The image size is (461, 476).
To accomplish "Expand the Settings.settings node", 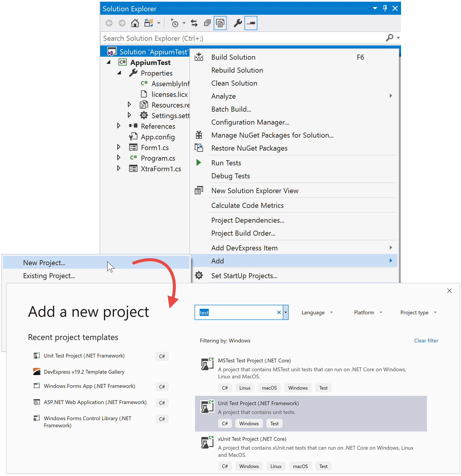I will click(x=129, y=115).
